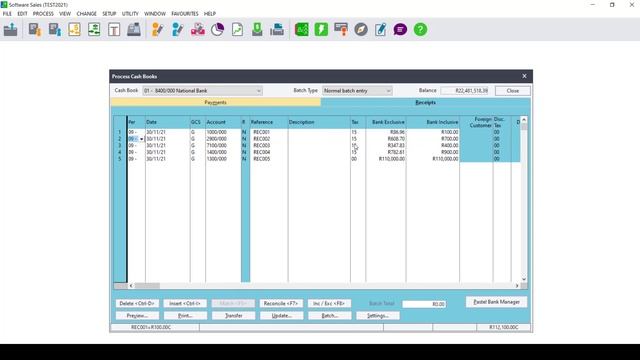Click the notepad with pen icon
The image size is (640, 360).
(380, 29)
